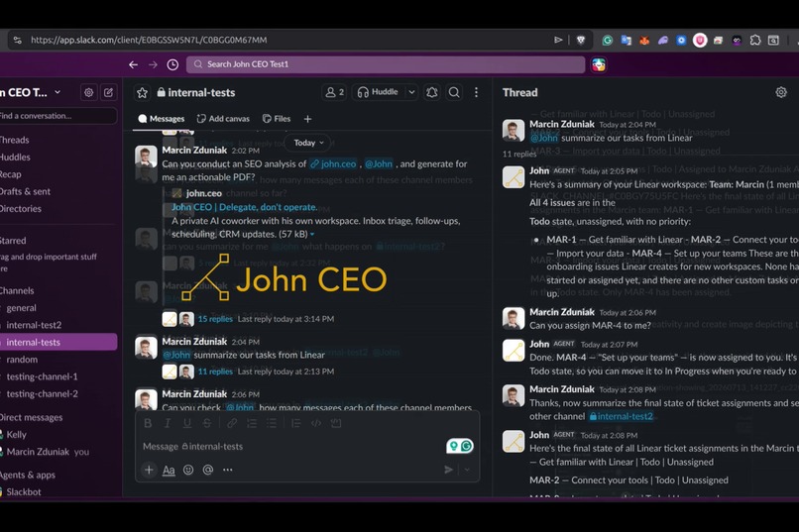Screen dimensions: 799x532
Task: Star the internal-tests channel
Action: click(142, 93)
